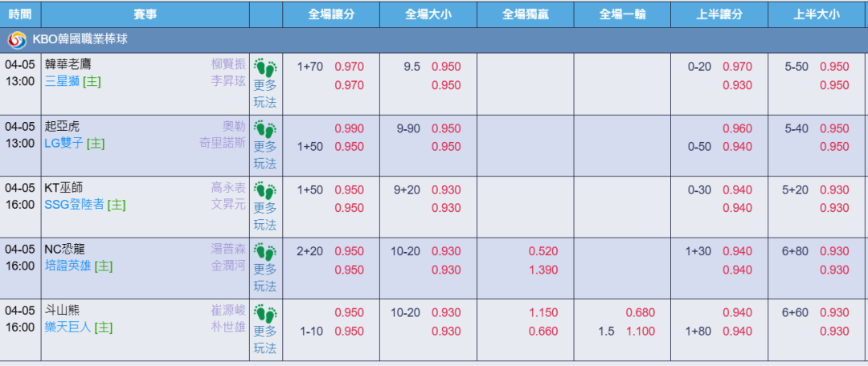Pick the 0.990 handicap odds for 起亞虎

(350, 128)
